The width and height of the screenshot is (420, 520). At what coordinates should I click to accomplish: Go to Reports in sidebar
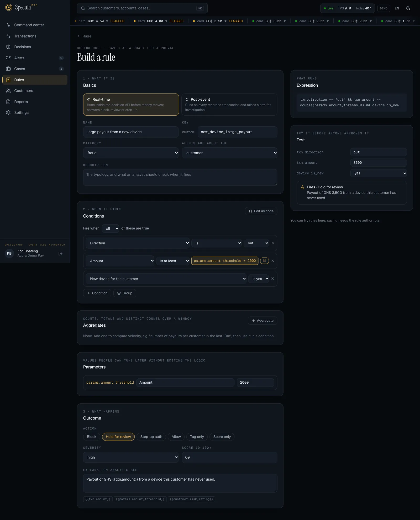point(35,102)
